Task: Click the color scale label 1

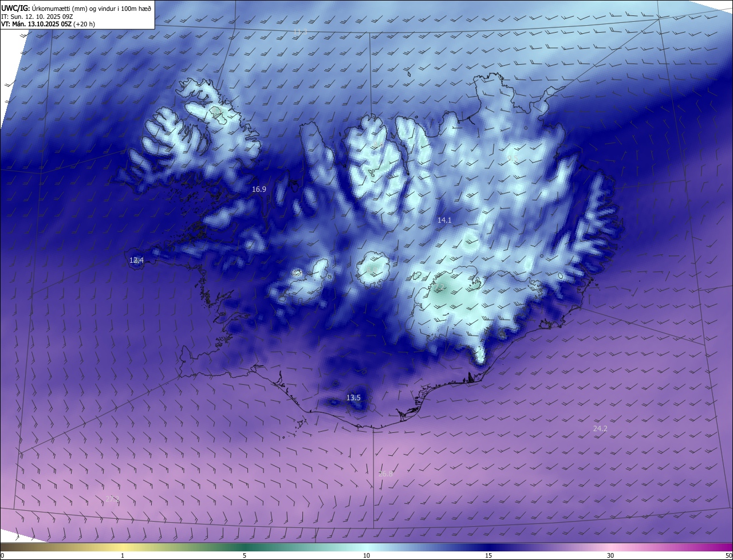Action: [x=123, y=555]
